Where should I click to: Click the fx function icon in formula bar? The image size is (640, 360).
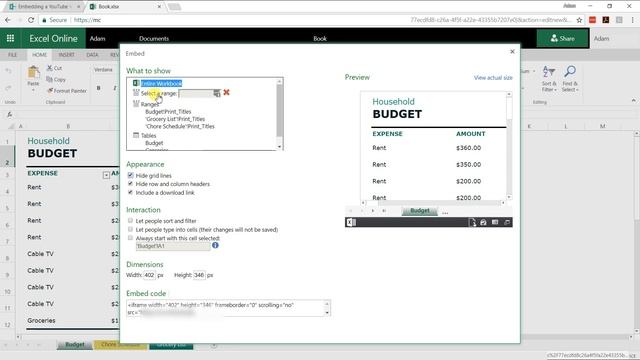pos(9,115)
